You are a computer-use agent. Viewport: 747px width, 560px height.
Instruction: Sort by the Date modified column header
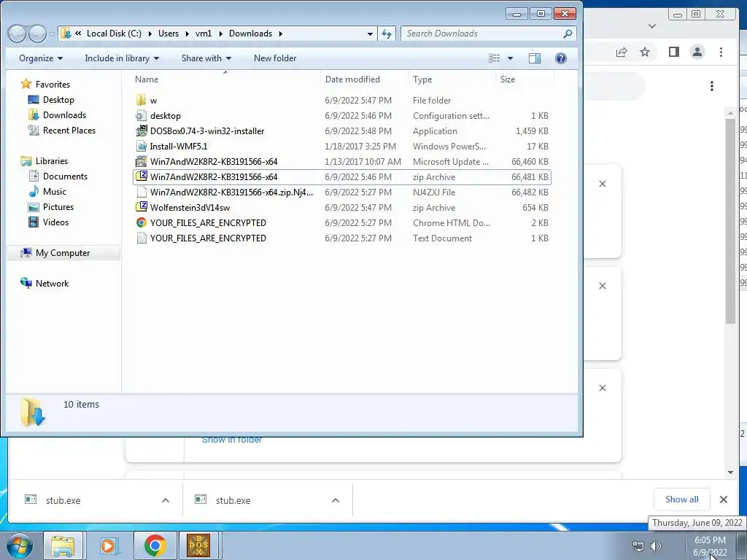365,79
